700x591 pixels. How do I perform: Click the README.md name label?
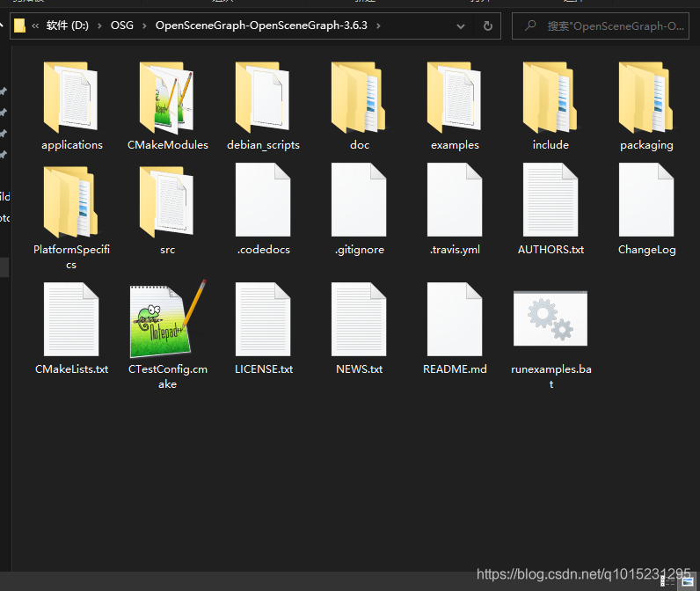(455, 369)
